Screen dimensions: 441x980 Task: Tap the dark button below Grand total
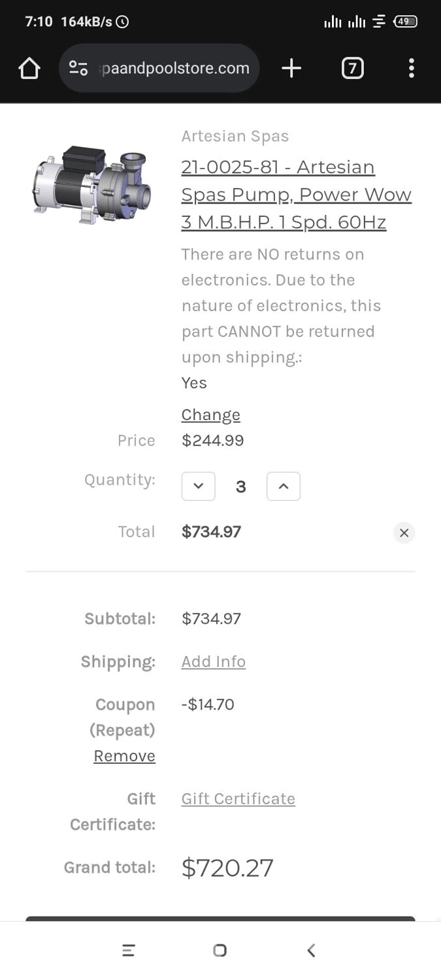220,919
